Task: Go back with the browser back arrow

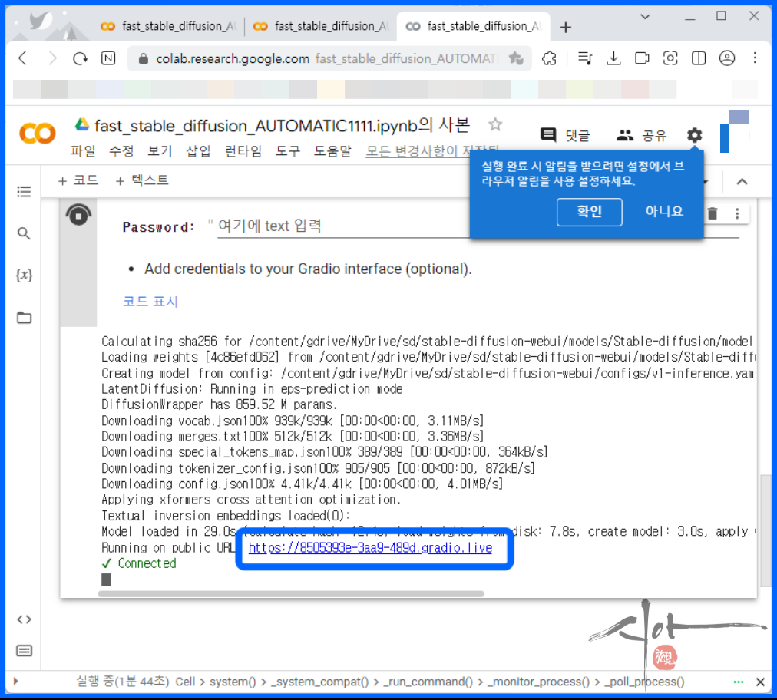Action: click(22, 58)
